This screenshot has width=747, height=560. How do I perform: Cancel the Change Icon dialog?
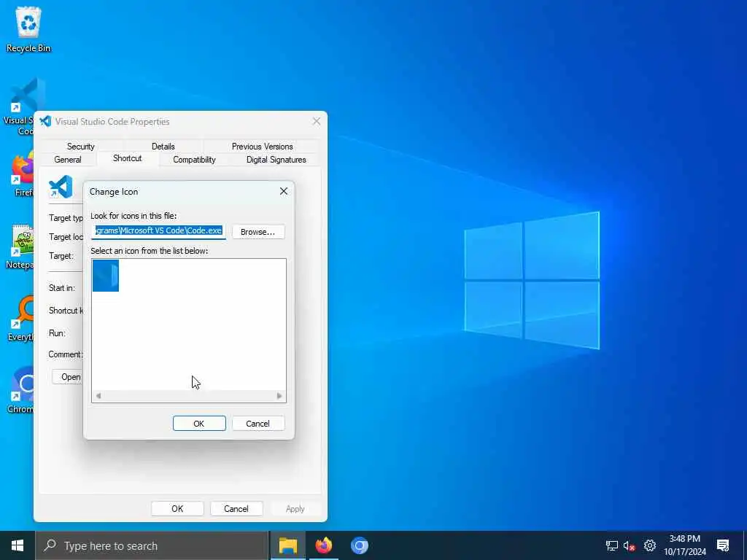[258, 424]
